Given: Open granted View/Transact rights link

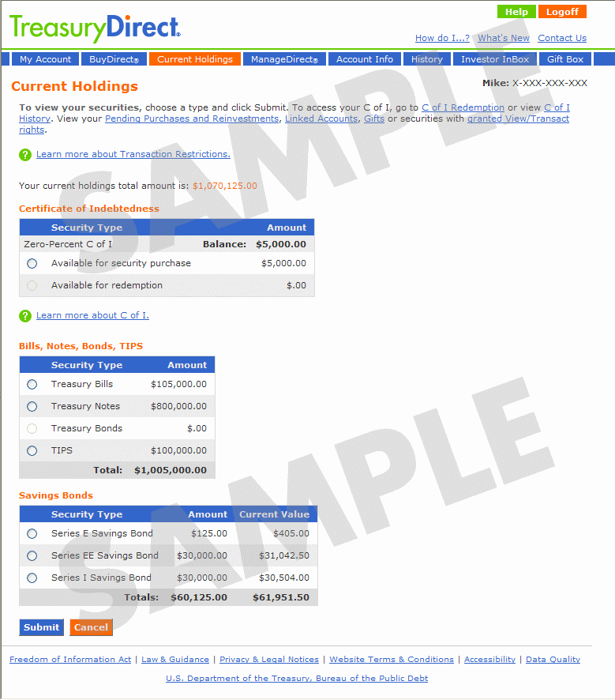Looking at the screenshot, I should tap(518, 119).
